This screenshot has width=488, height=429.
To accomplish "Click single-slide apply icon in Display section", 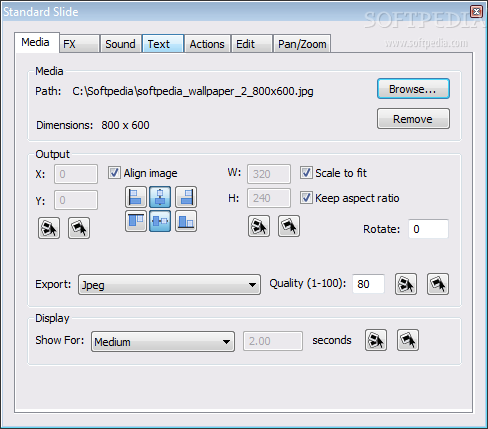I will click(x=408, y=340).
